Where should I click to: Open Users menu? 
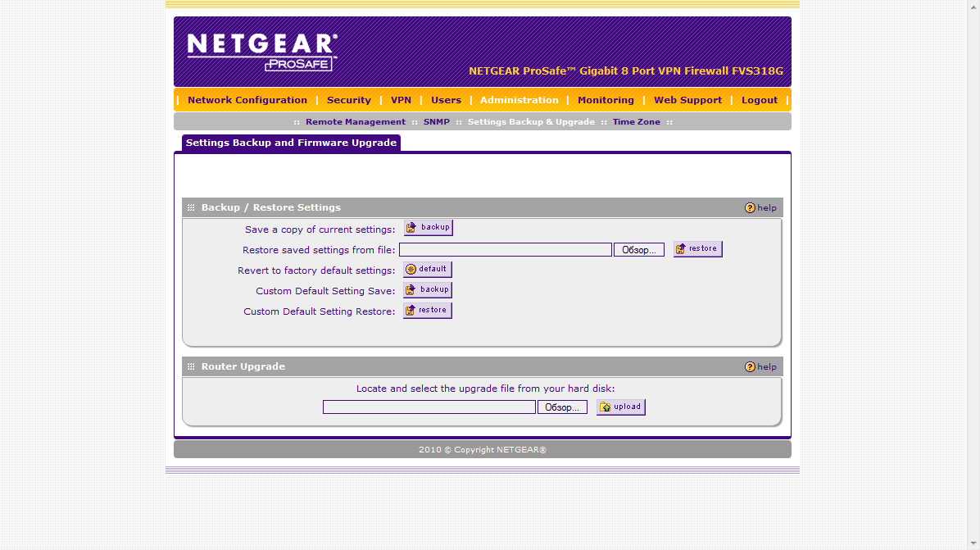click(x=447, y=100)
